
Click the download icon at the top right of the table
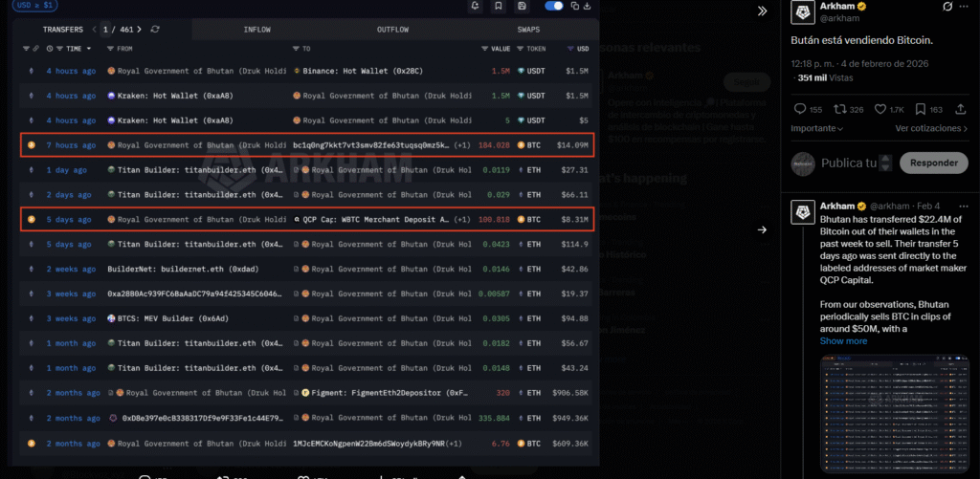589,6
